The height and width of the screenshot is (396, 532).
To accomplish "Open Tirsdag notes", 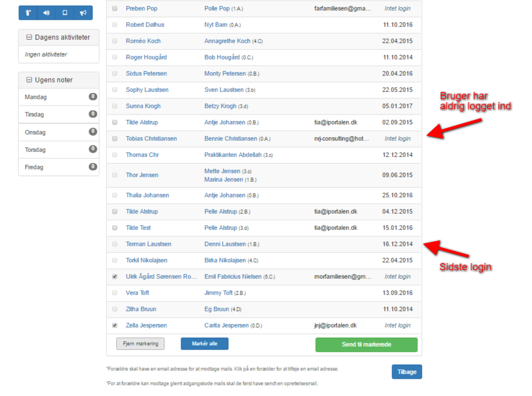I will pos(59,114).
